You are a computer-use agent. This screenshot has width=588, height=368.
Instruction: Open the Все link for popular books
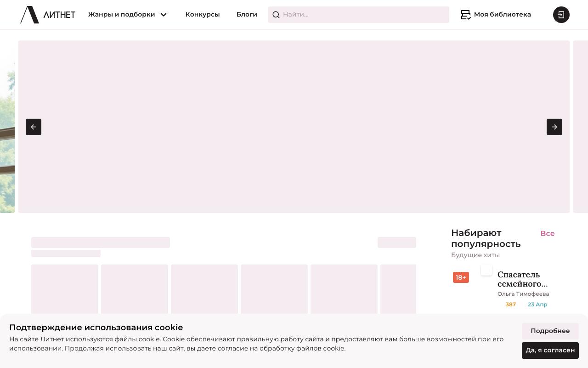548,234
